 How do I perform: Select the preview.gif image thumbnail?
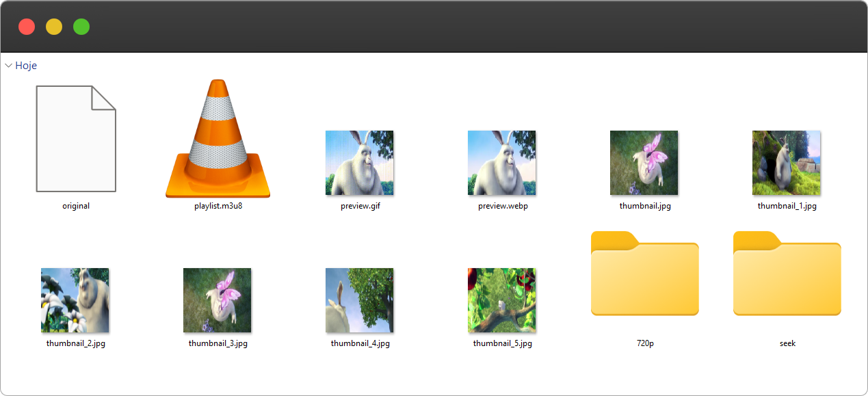tap(360, 163)
